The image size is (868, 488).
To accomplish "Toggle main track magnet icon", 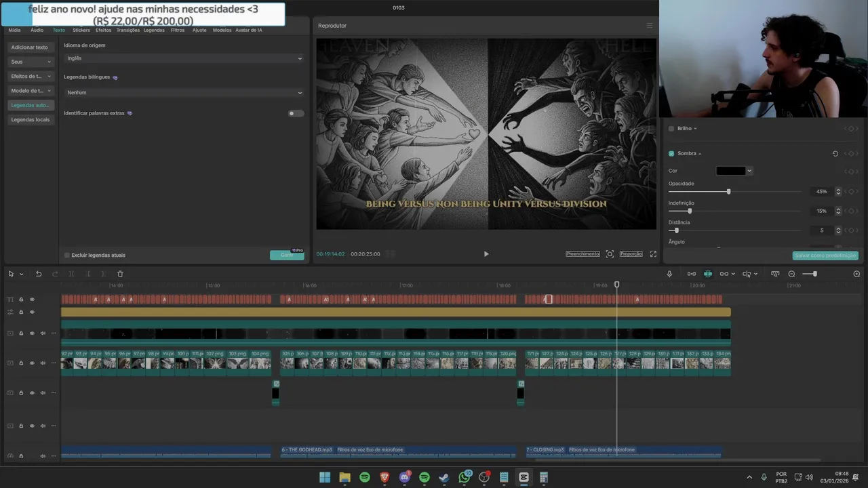I will click(x=692, y=274).
